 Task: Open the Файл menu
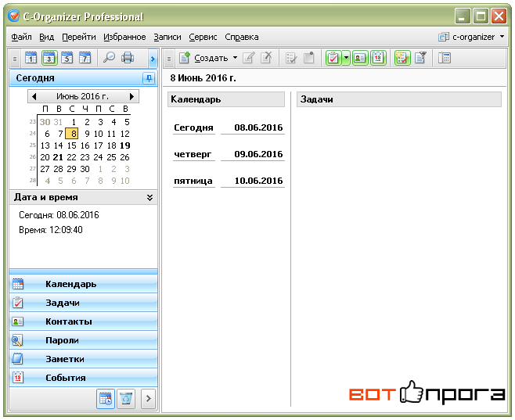[x=21, y=37]
